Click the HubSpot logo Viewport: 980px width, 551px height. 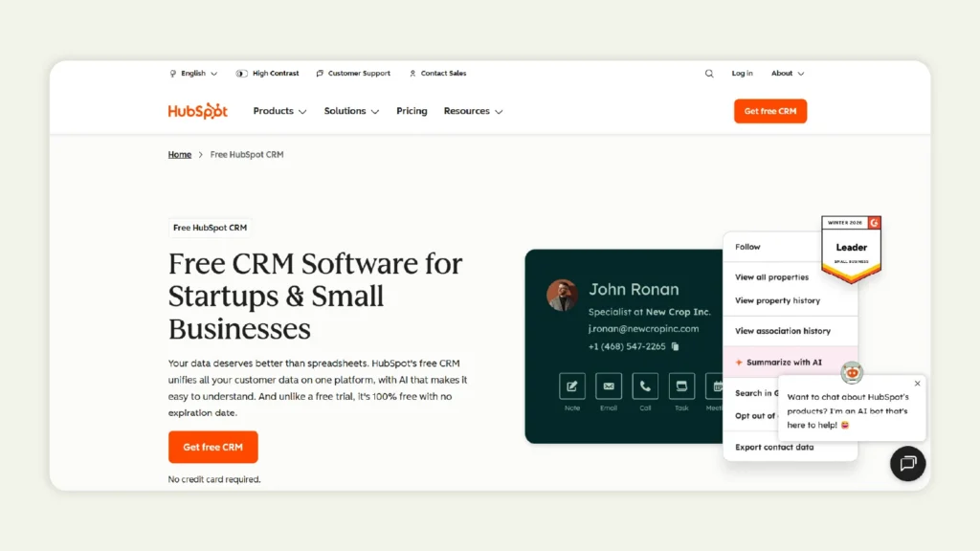(x=196, y=110)
